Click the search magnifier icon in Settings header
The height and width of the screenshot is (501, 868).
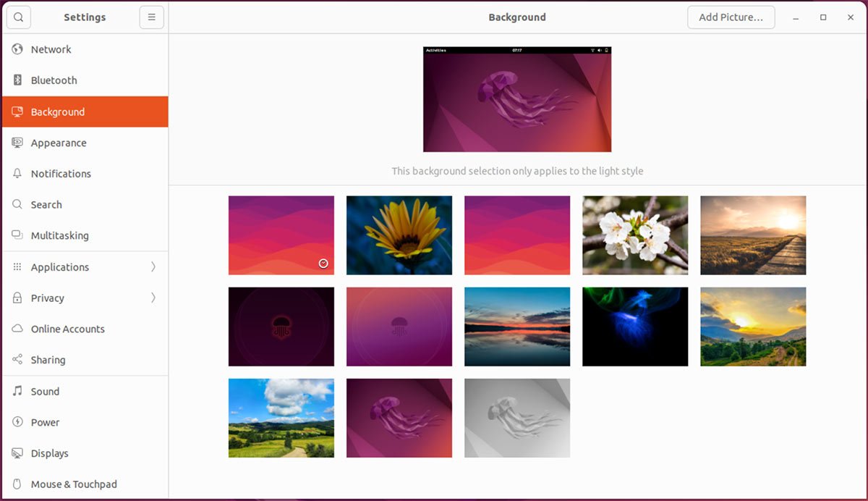[18, 17]
